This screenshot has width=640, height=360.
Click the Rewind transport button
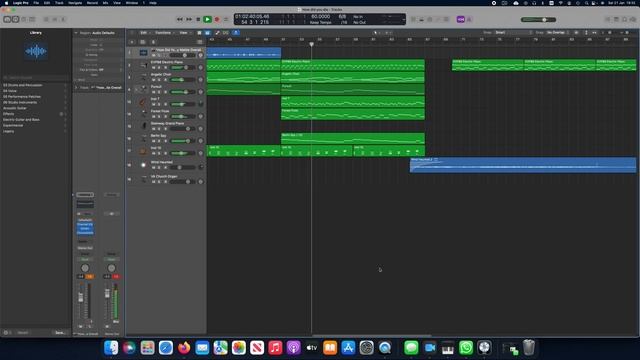click(180, 19)
